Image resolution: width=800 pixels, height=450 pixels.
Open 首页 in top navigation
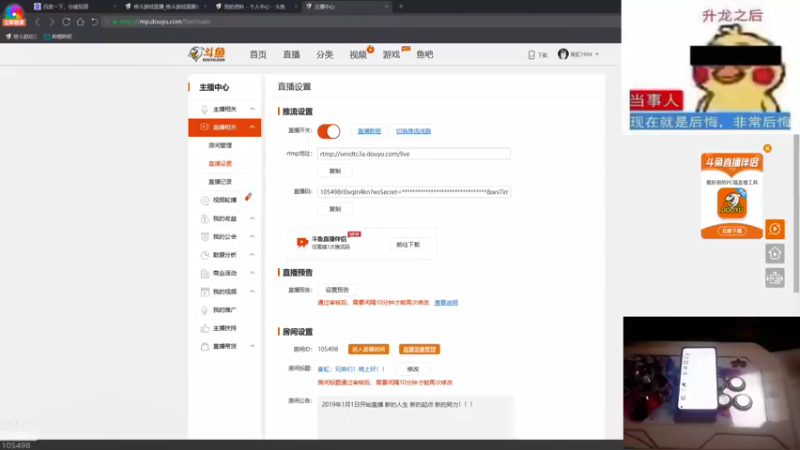click(x=258, y=55)
